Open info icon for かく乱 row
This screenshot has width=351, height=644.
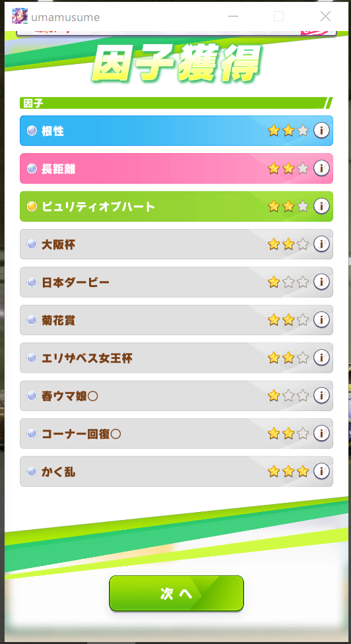click(321, 471)
